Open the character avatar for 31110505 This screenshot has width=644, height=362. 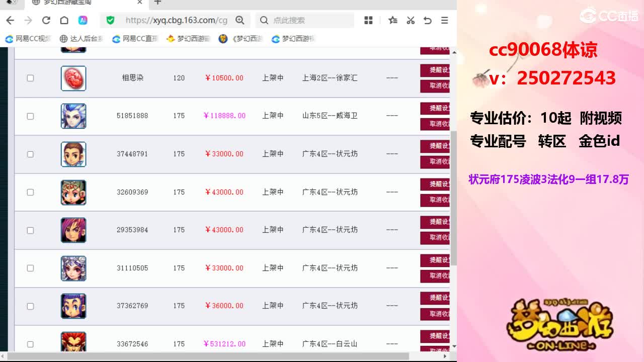coord(73,268)
